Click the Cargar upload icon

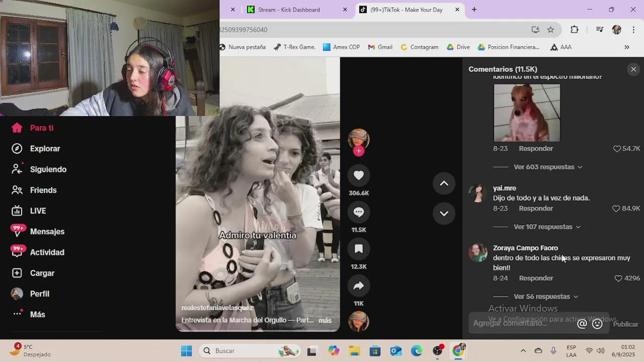click(x=17, y=273)
